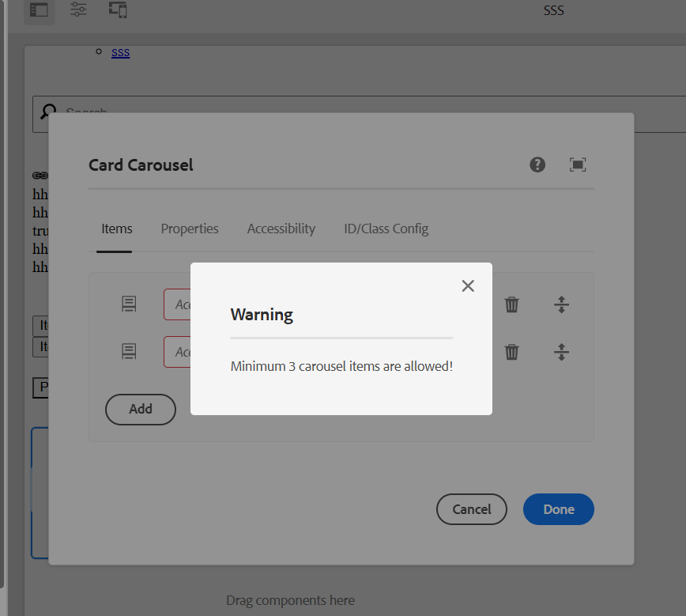Toggle fullscreen for the Card Carousel dialog

pyautogui.click(x=578, y=164)
